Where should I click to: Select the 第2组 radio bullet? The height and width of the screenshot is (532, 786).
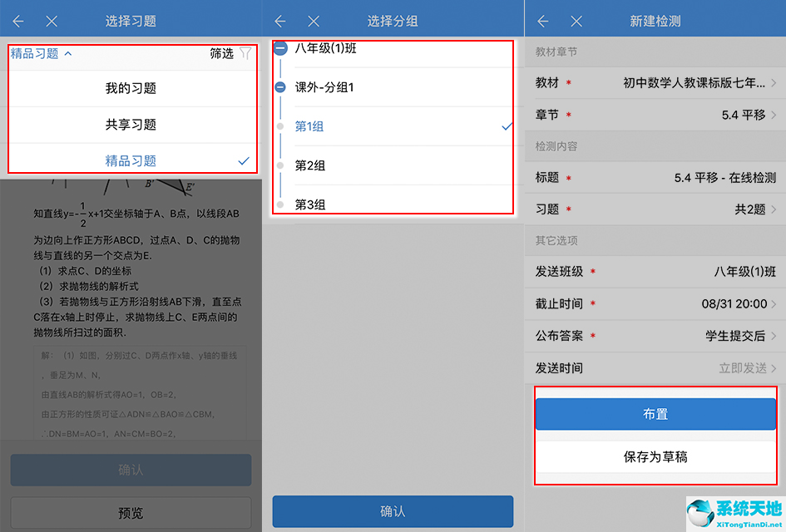coord(279,165)
